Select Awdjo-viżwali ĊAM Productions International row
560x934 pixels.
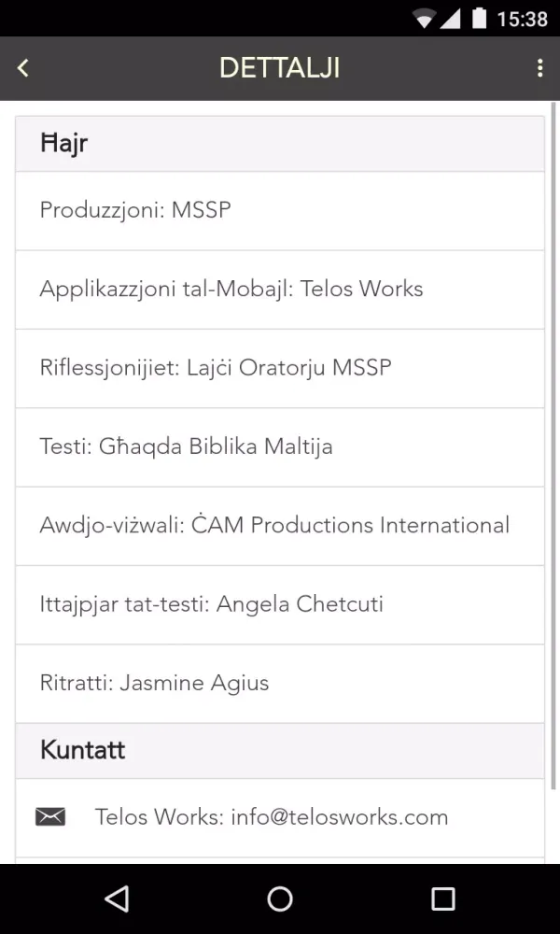click(280, 526)
